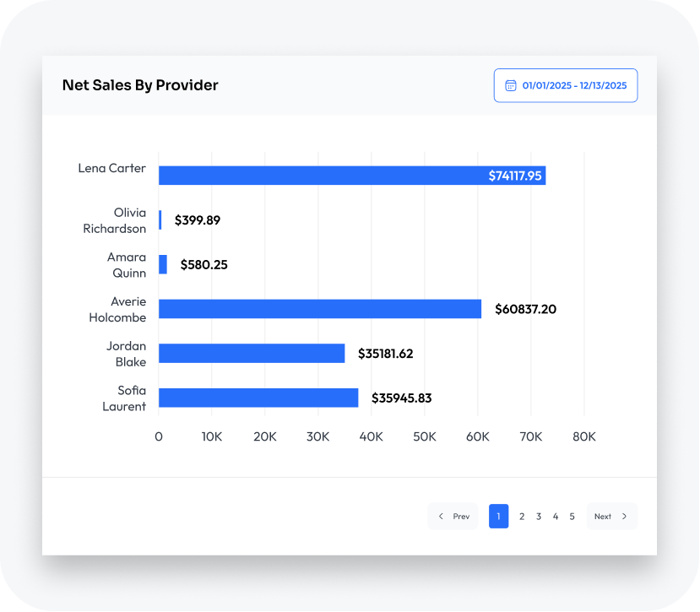The height and width of the screenshot is (612, 700).
Task: Click the Averie Holcombe sales bar
Action: (x=319, y=309)
